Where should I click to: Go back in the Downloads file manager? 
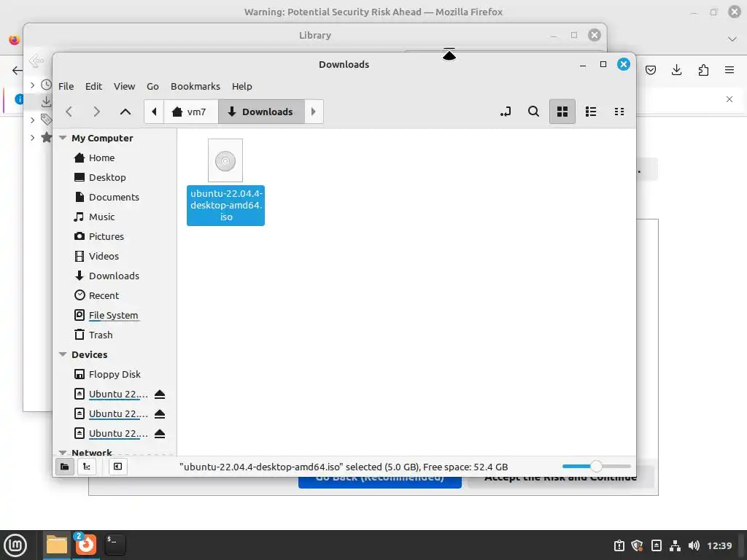click(x=69, y=112)
